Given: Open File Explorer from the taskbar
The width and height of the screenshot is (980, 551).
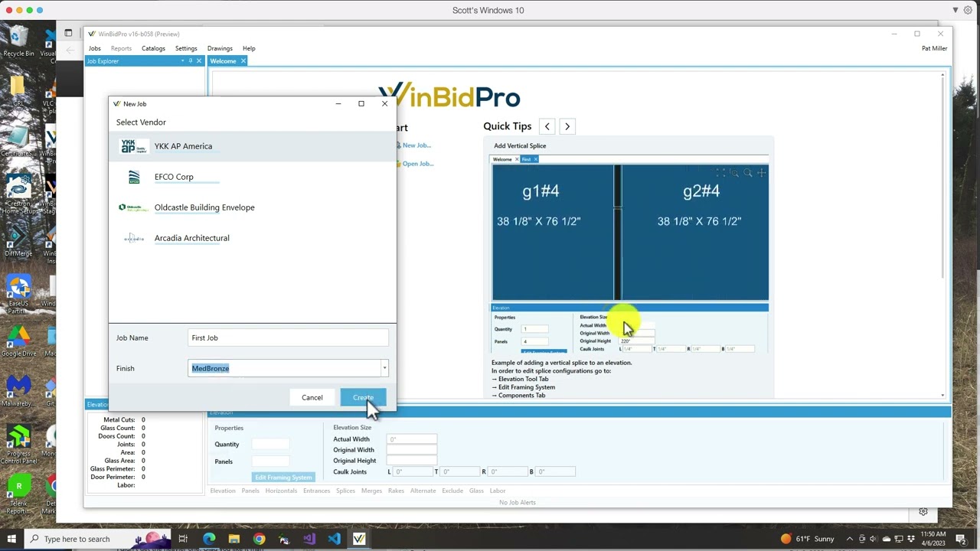Looking at the screenshot, I should coord(234,539).
